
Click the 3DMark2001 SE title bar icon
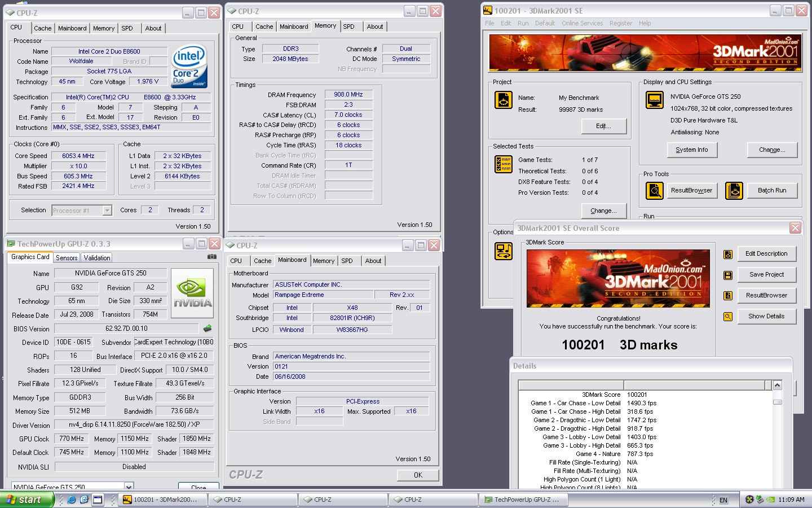pos(488,10)
